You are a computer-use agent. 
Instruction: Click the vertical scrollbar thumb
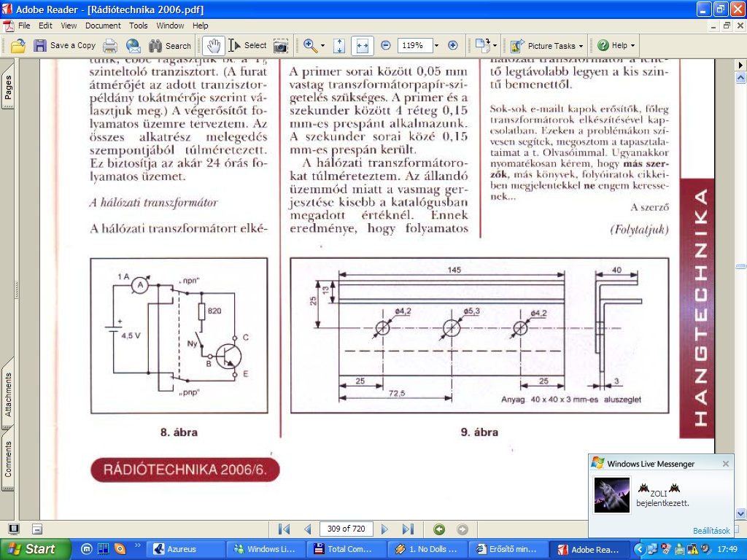click(x=741, y=266)
